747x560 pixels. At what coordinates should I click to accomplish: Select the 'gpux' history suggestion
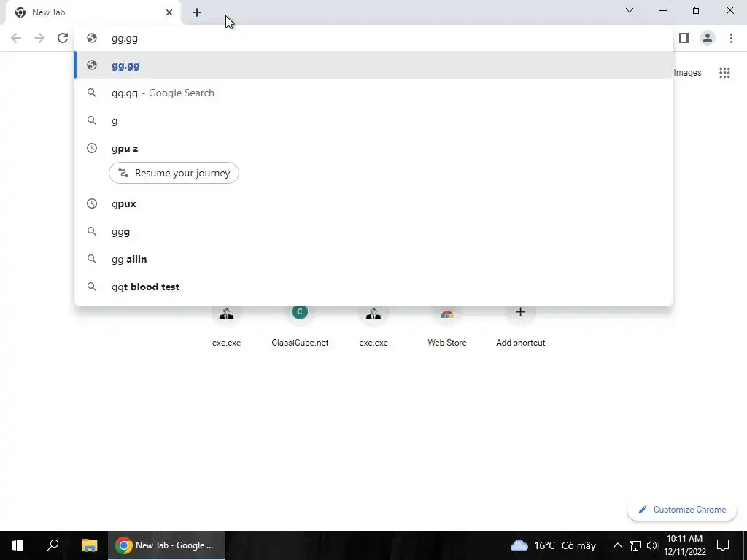pyautogui.click(x=373, y=203)
